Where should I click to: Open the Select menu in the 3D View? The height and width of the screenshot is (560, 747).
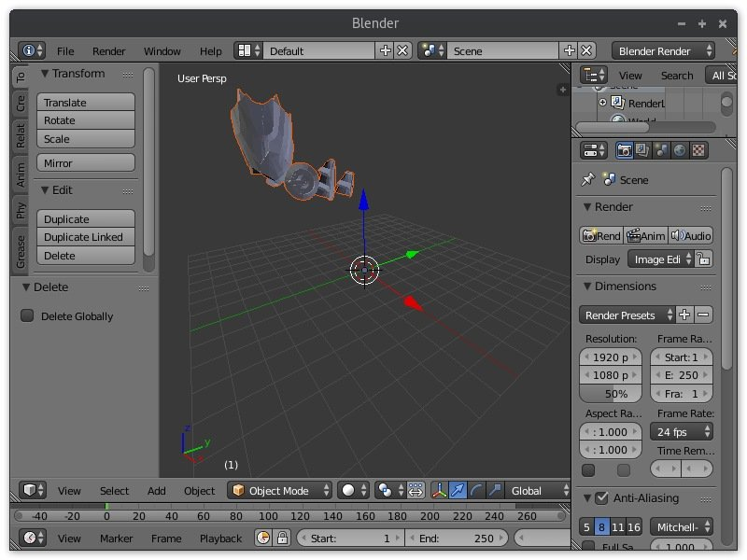tap(114, 491)
